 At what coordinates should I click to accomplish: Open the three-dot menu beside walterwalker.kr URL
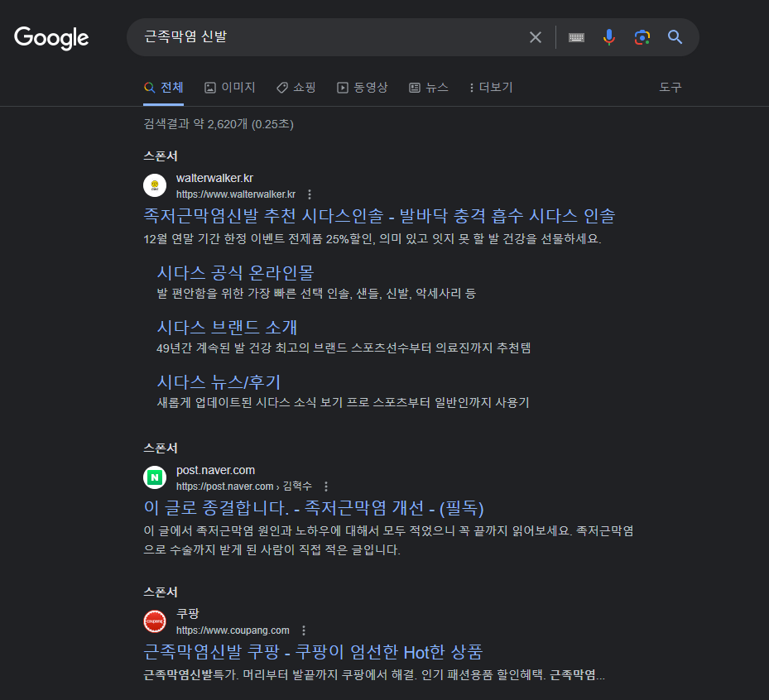click(309, 194)
